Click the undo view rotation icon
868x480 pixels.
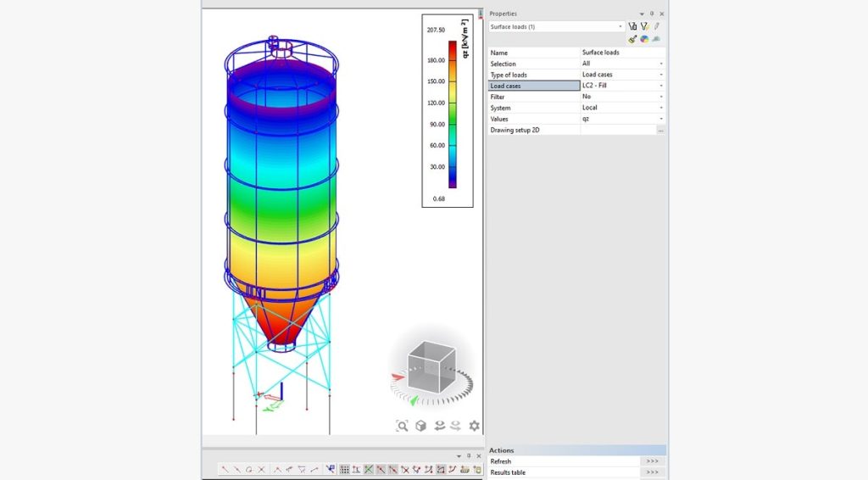point(440,426)
